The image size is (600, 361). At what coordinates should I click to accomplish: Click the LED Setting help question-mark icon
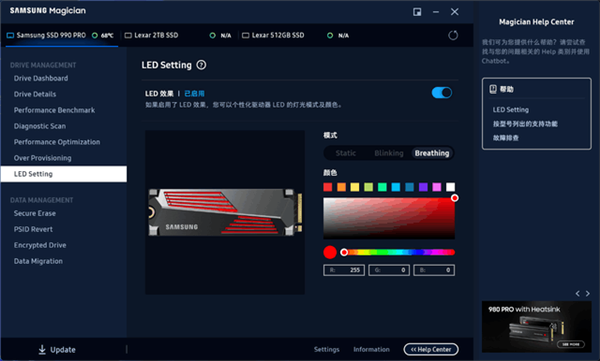(201, 65)
